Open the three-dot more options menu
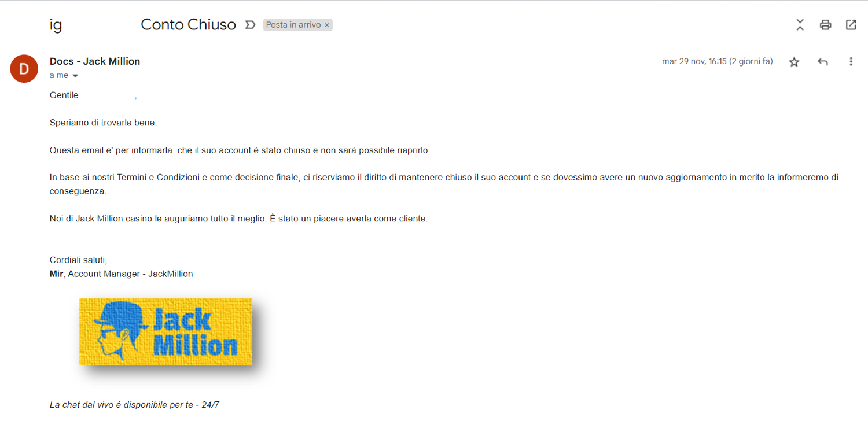The height and width of the screenshot is (421, 868). click(851, 62)
